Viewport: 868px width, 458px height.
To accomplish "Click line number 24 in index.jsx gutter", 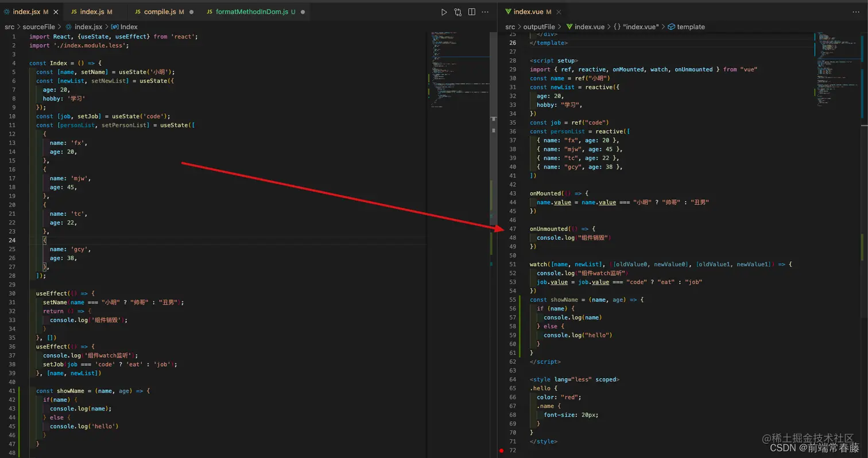I will (x=13, y=240).
